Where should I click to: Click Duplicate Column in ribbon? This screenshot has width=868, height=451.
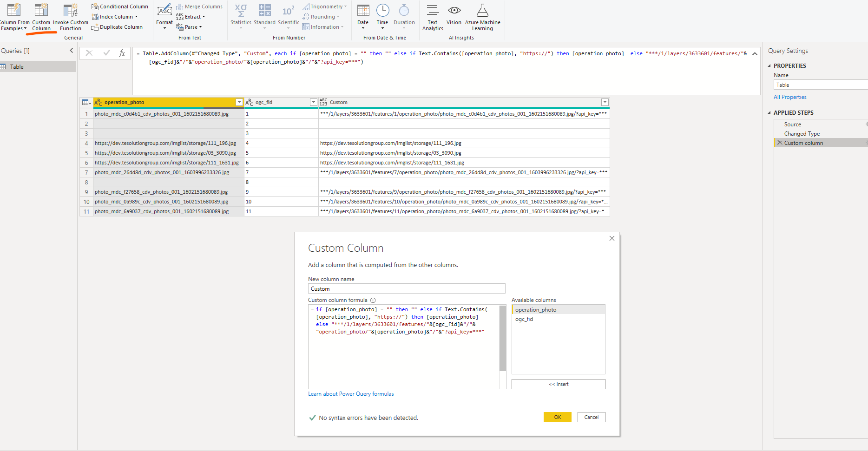pos(117,27)
